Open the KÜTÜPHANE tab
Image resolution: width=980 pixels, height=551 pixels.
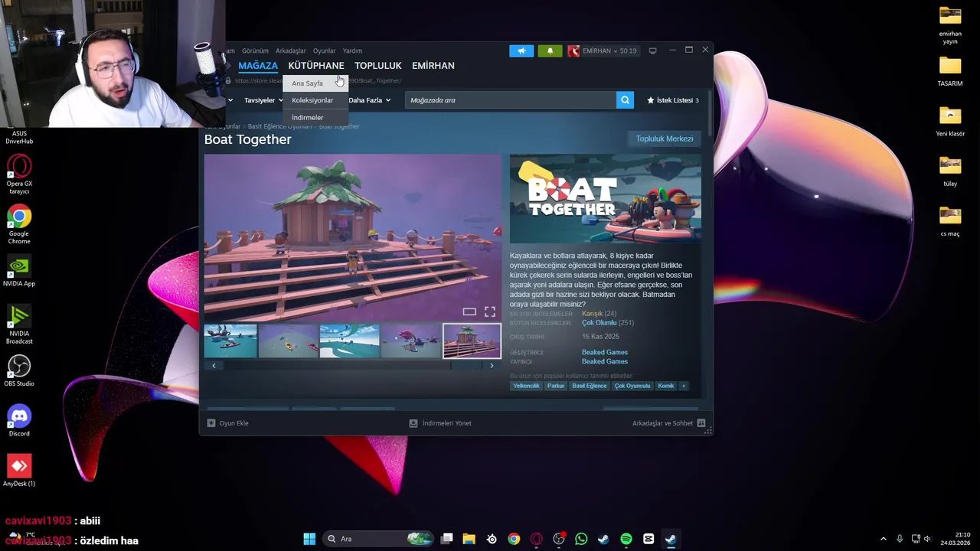316,66
